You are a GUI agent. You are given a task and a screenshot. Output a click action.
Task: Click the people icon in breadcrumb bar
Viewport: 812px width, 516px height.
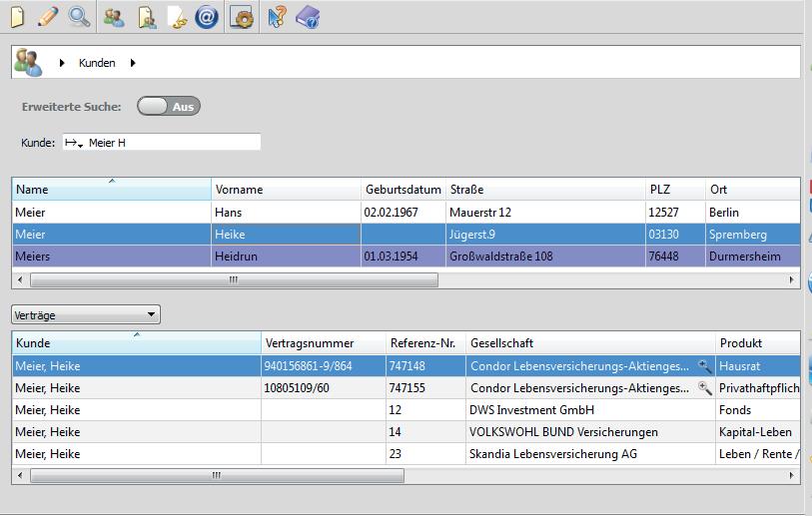28,62
